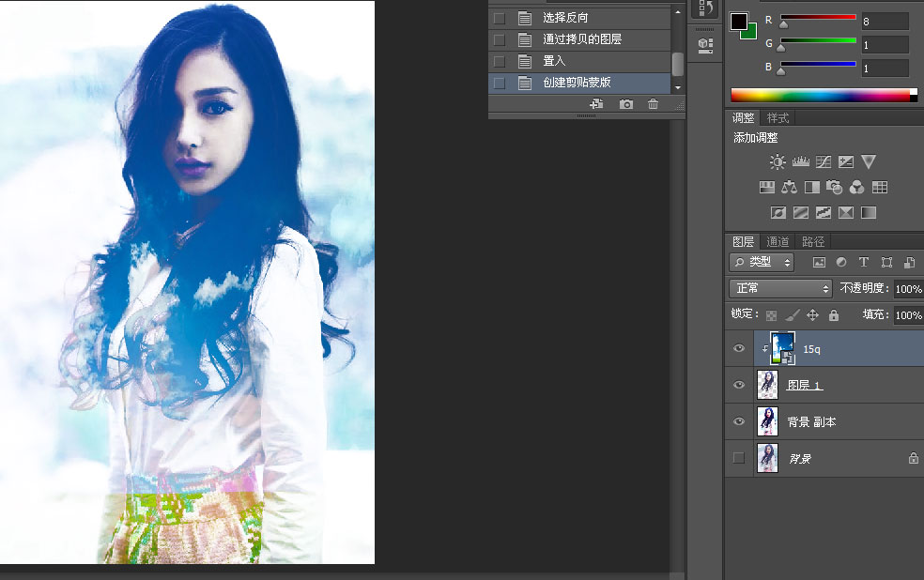Screen dimensions: 924x580
Task: Select the 选择反向 history state
Action: click(x=565, y=18)
